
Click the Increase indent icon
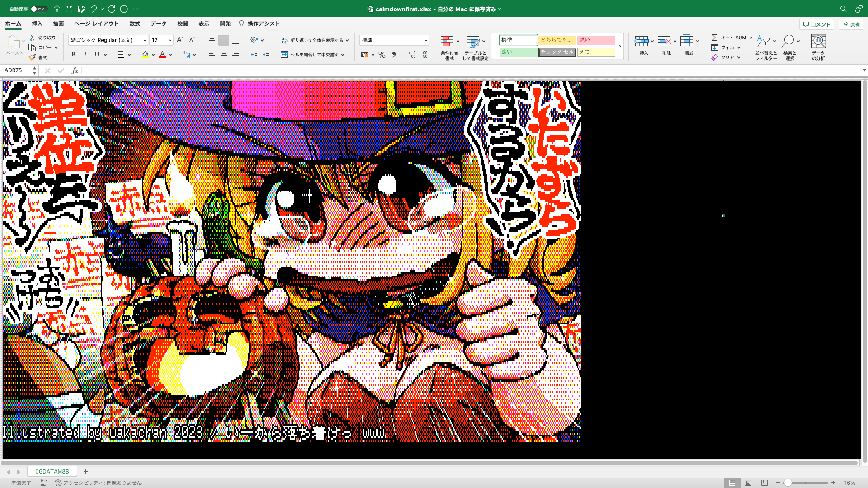pyautogui.click(x=266, y=55)
